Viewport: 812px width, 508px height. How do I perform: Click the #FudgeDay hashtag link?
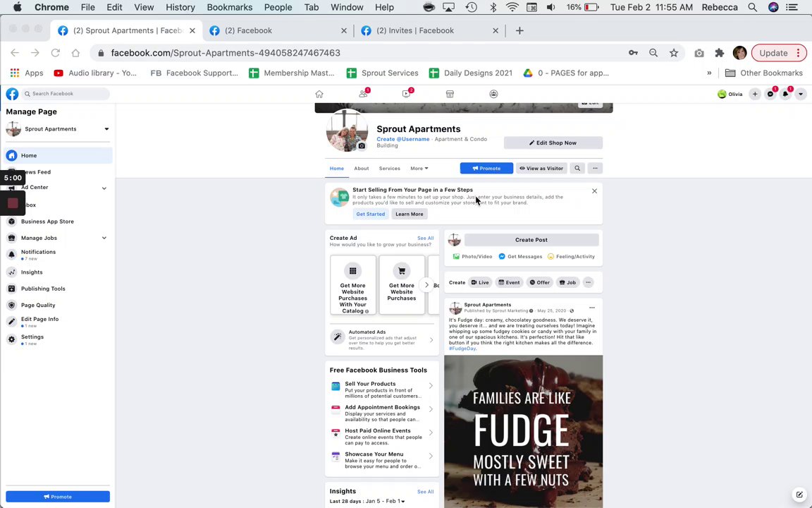point(462,349)
